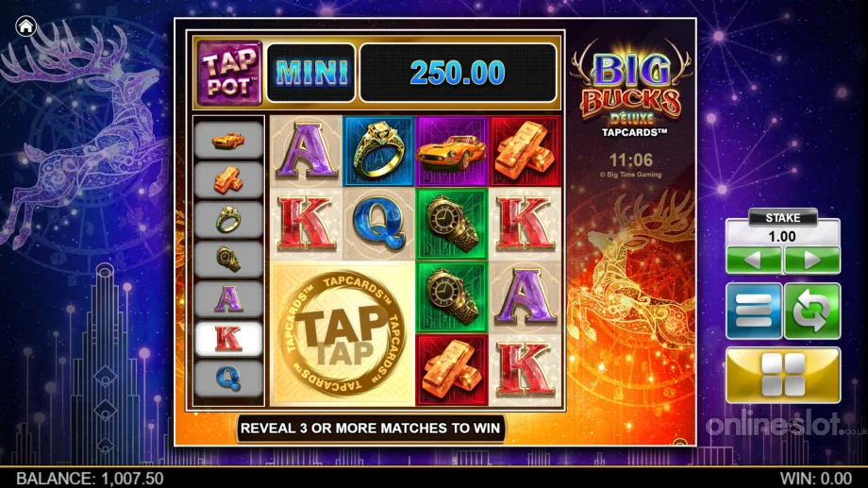The image size is (868, 488).
Task: Select the orange car paytable icon
Action: (228, 140)
